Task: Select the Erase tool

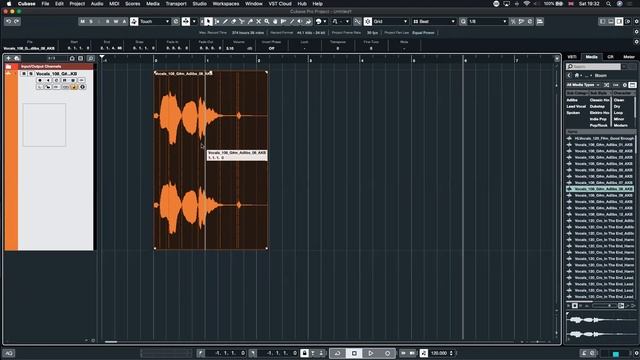Action: tap(233, 21)
